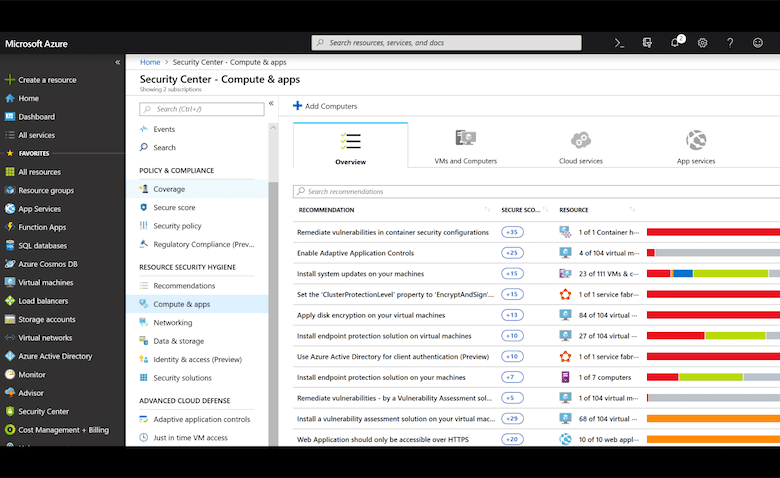Click the Search (Ctrl+/) menu filter field
The height and width of the screenshot is (478, 780).
[202, 109]
